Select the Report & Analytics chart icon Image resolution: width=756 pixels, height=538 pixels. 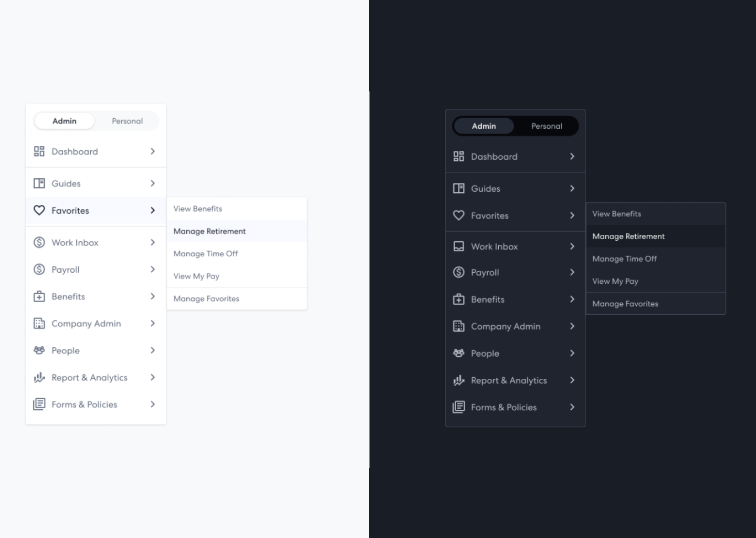39,377
